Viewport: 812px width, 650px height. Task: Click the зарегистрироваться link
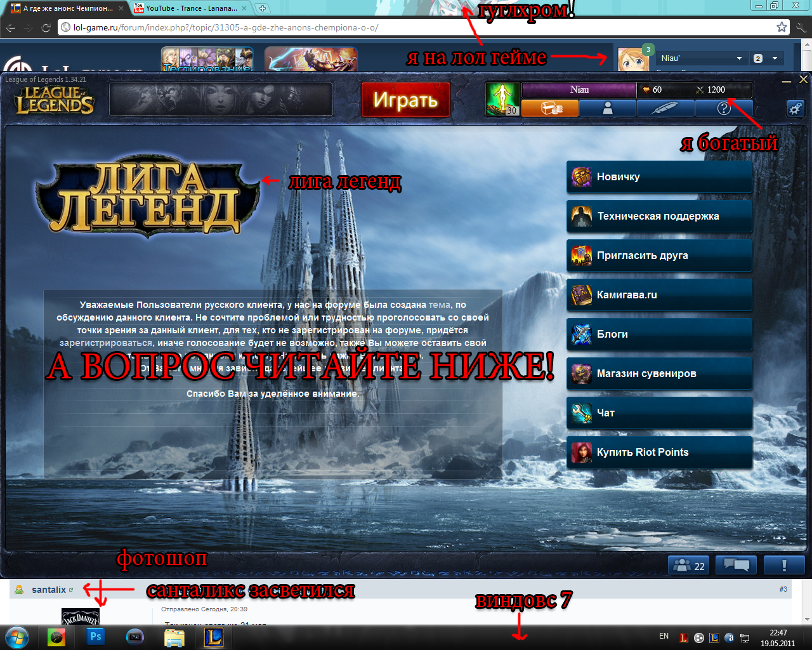click(x=106, y=343)
